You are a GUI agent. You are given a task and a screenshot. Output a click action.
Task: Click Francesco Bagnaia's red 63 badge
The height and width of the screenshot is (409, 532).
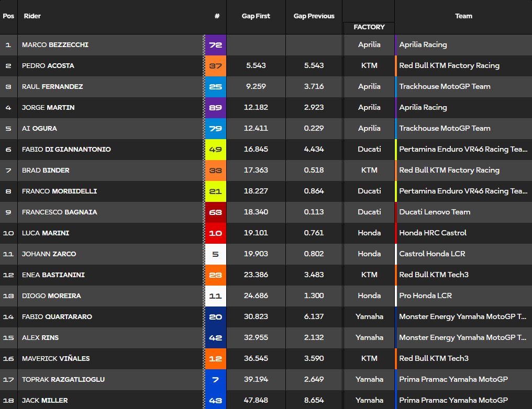coord(215,212)
